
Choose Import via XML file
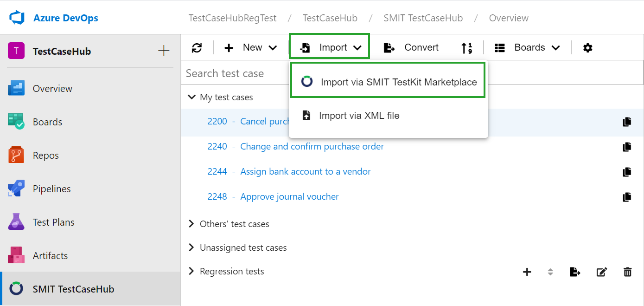[359, 116]
